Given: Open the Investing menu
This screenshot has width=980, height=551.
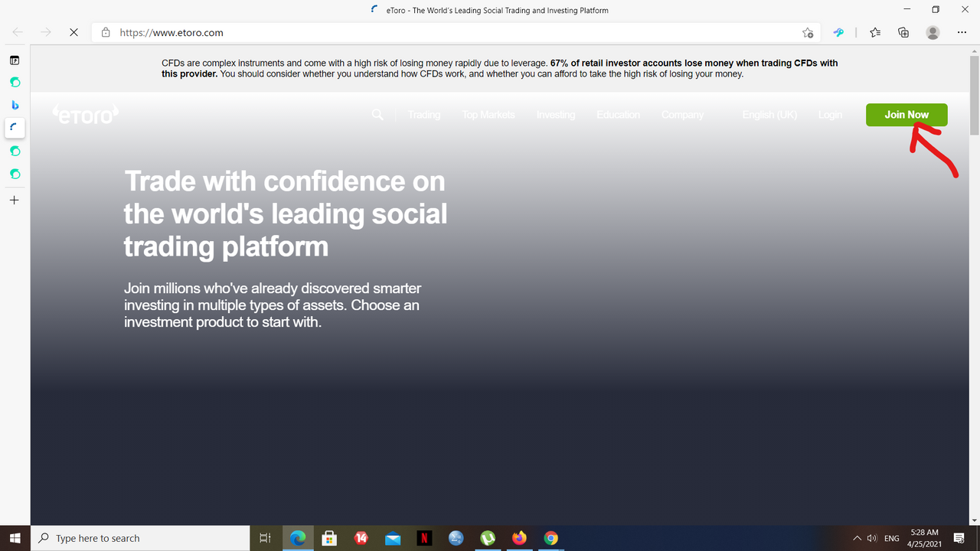Looking at the screenshot, I should [x=556, y=115].
